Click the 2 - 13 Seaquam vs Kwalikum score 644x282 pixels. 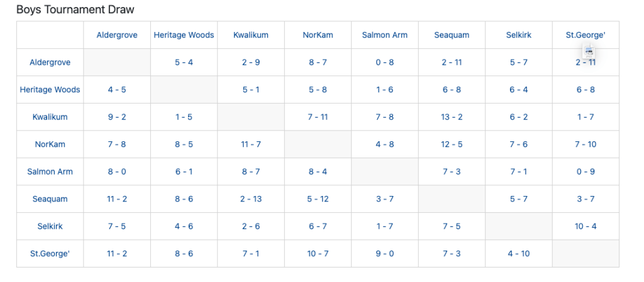tap(251, 199)
